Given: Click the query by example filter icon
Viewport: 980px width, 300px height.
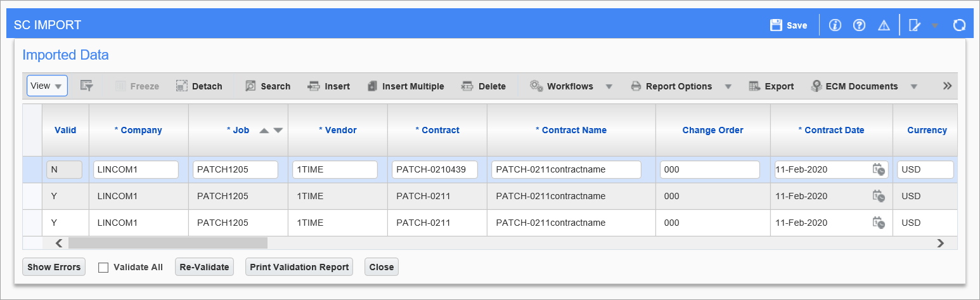Looking at the screenshot, I should [86, 86].
